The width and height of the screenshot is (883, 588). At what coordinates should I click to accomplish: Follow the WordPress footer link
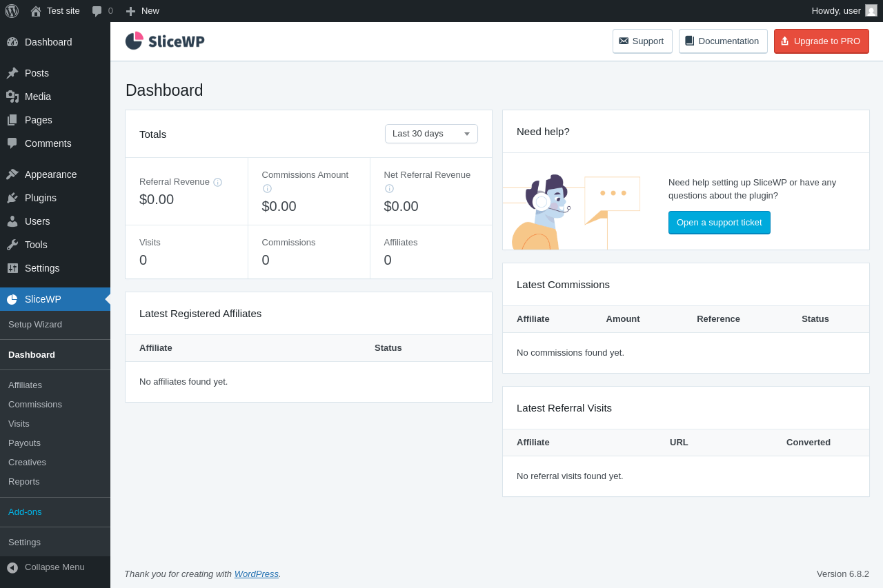[x=257, y=574]
